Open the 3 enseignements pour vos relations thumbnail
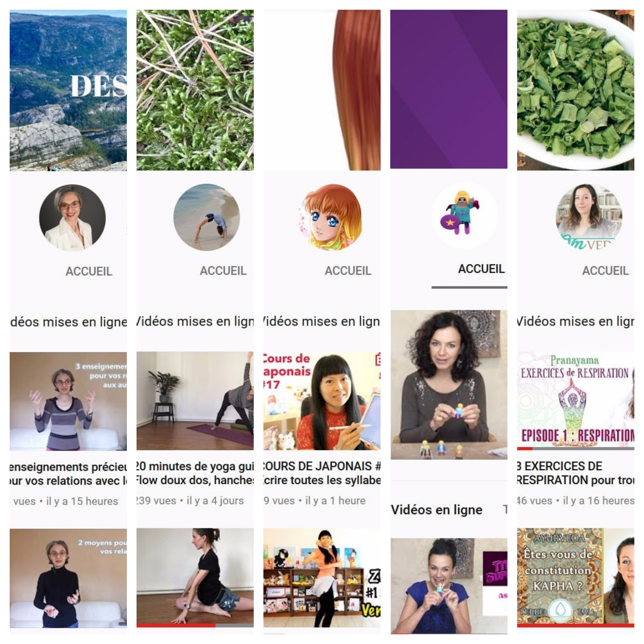The image size is (644, 644). click(x=68, y=401)
